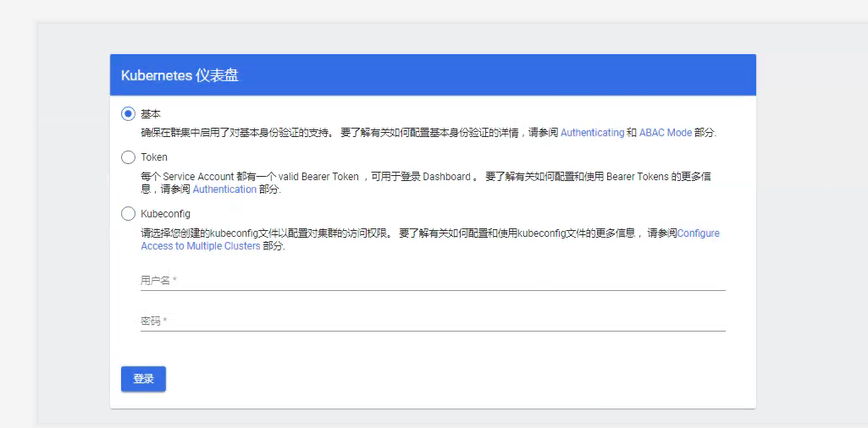Open the Authenticating documentation link
The height and width of the screenshot is (428, 868).
click(x=592, y=133)
